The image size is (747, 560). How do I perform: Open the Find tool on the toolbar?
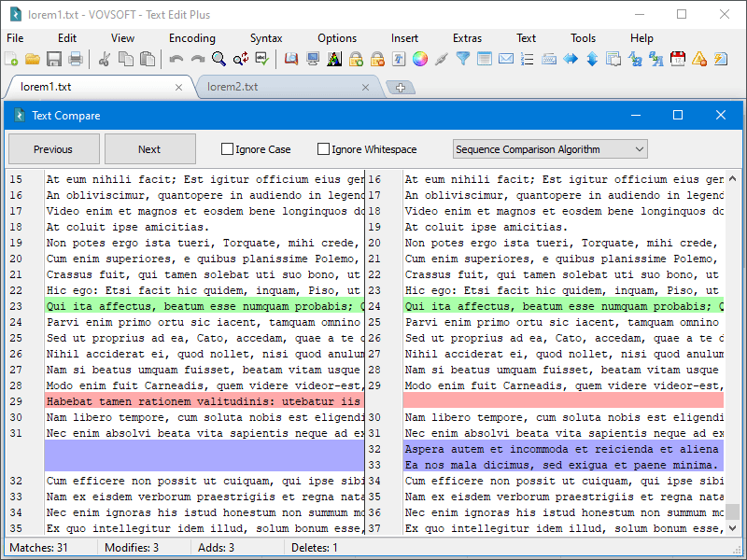[217, 58]
